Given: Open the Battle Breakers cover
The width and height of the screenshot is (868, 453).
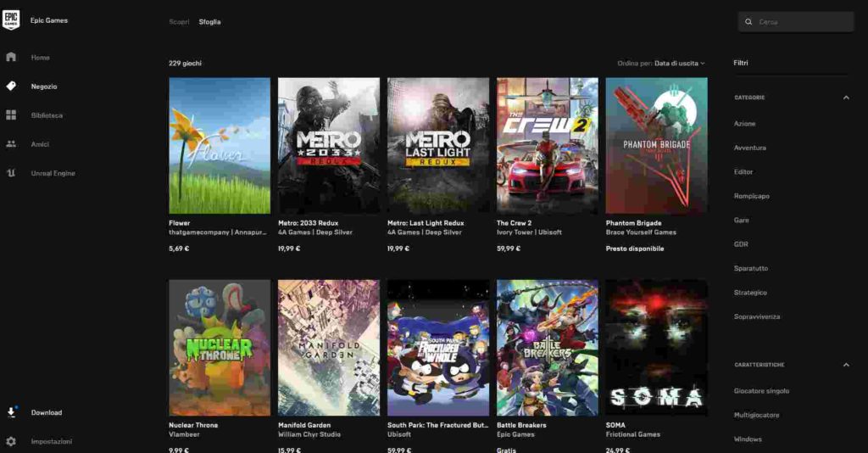Looking at the screenshot, I should pos(548,348).
